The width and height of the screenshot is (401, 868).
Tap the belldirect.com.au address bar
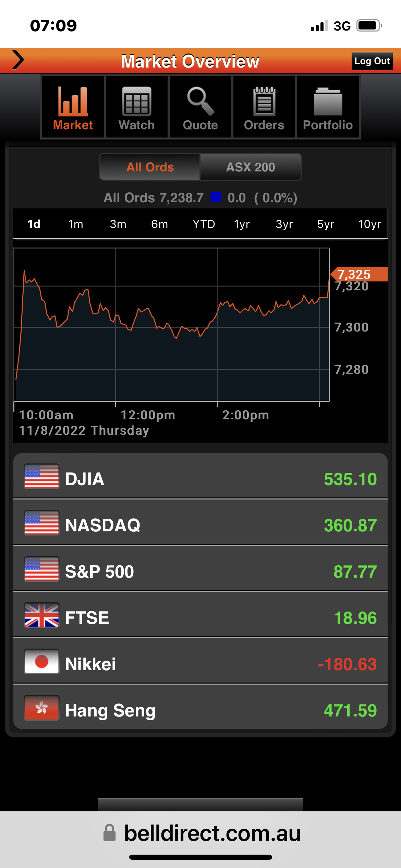click(x=212, y=833)
